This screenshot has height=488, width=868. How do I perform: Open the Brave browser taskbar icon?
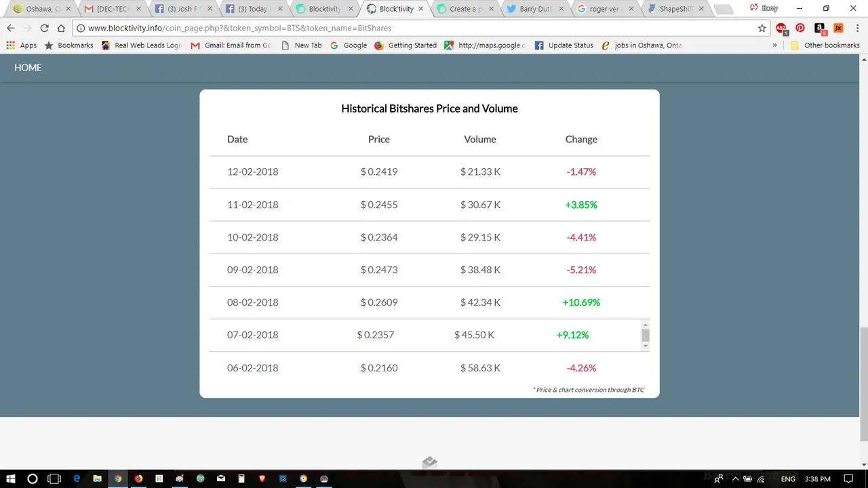pos(262,479)
